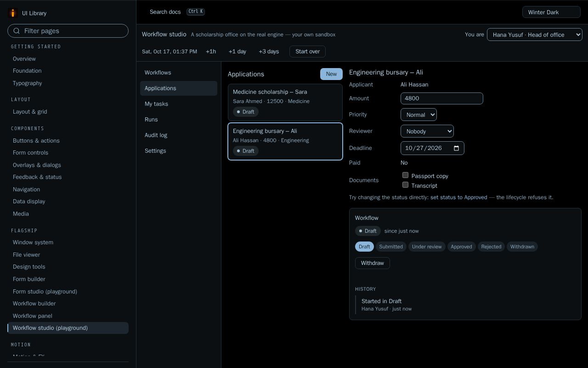588x368 pixels.
Task: Advance the clock by +3 days
Action: pyautogui.click(x=269, y=52)
